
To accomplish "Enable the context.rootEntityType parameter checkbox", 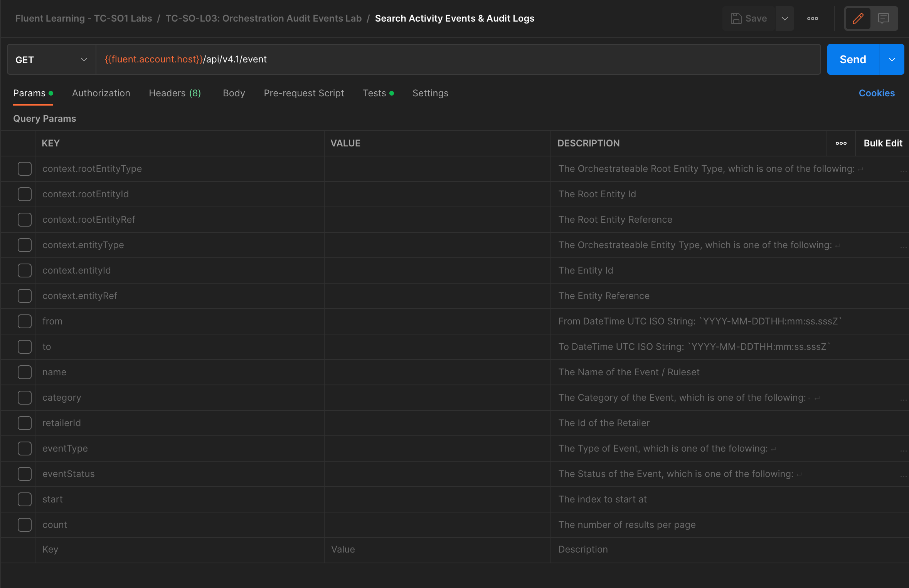I will [25, 169].
